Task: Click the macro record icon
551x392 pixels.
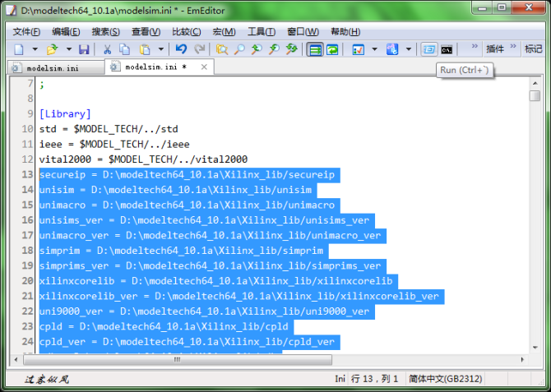Action: [x=392, y=49]
